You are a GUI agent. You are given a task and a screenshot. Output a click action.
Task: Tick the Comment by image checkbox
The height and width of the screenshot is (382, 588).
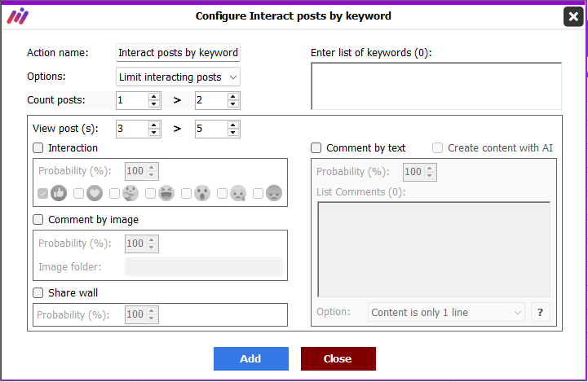point(38,219)
